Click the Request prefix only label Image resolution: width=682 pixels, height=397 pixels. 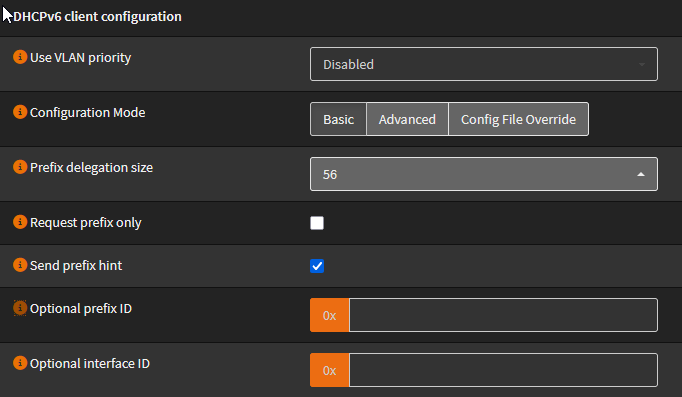[x=86, y=223]
